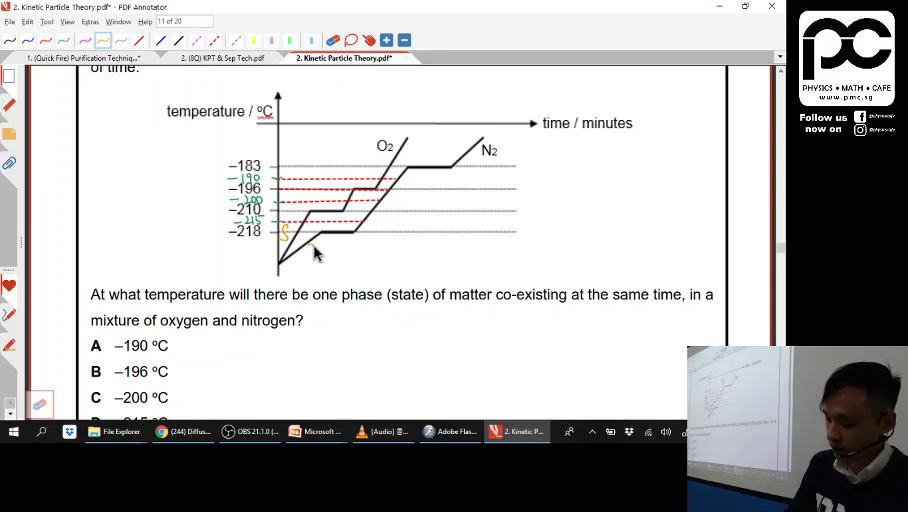Switch to the (8Q) KPT & Sep Tech.pdf tab

[x=222, y=58]
